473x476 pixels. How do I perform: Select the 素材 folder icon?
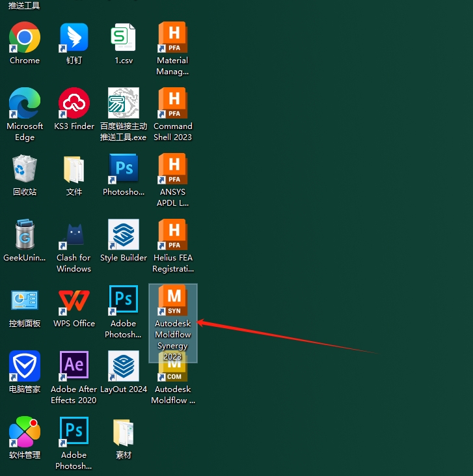(x=124, y=432)
